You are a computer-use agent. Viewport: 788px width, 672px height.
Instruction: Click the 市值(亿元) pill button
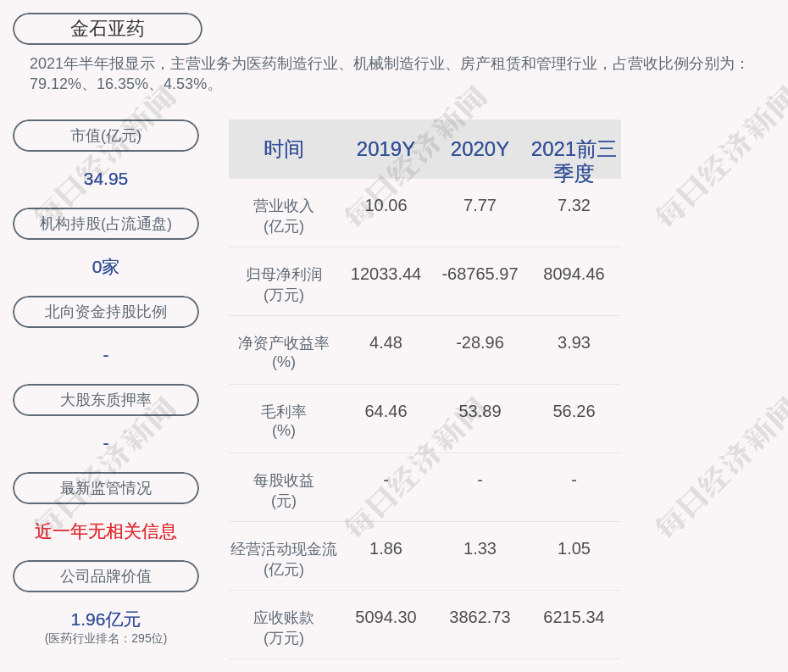coord(105,135)
